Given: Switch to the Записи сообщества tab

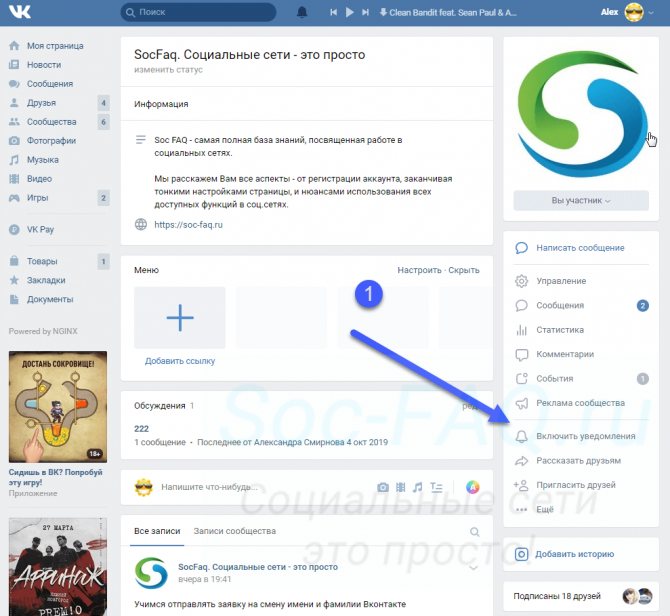Looking at the screenshot, I should coord(235,531).
